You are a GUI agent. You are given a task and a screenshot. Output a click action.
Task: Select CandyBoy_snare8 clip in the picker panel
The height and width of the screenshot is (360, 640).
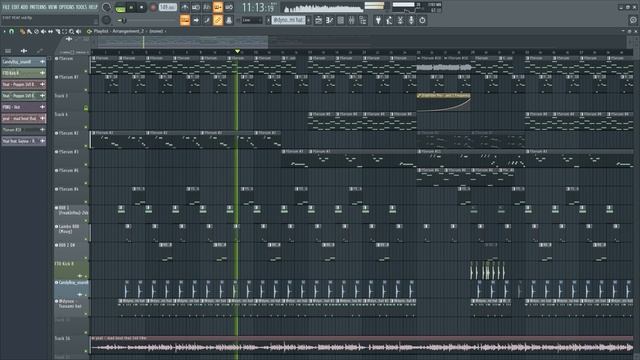coord(24,62)
